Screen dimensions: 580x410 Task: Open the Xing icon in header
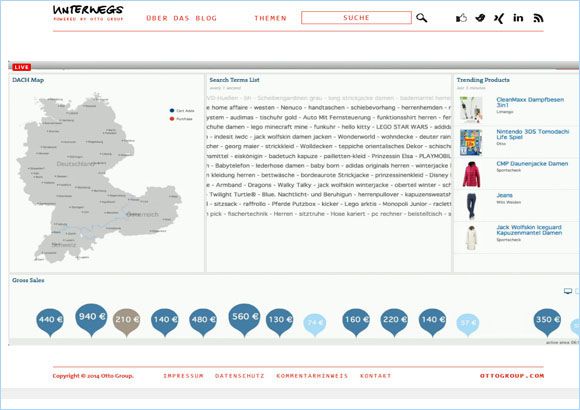499,18
